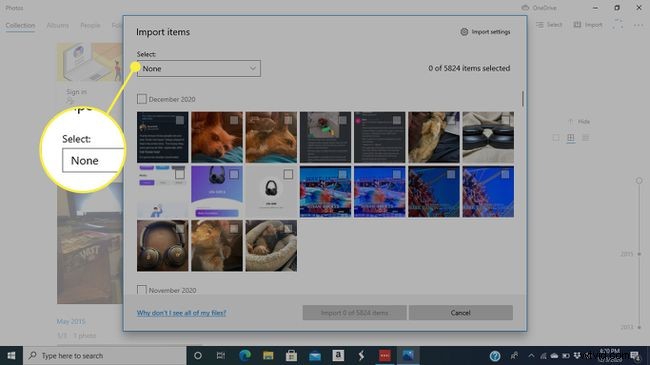The height and width of the screenshot is (365, 650).
Task: Switch to the Collection tab in Photos
Action: [20, 25]
